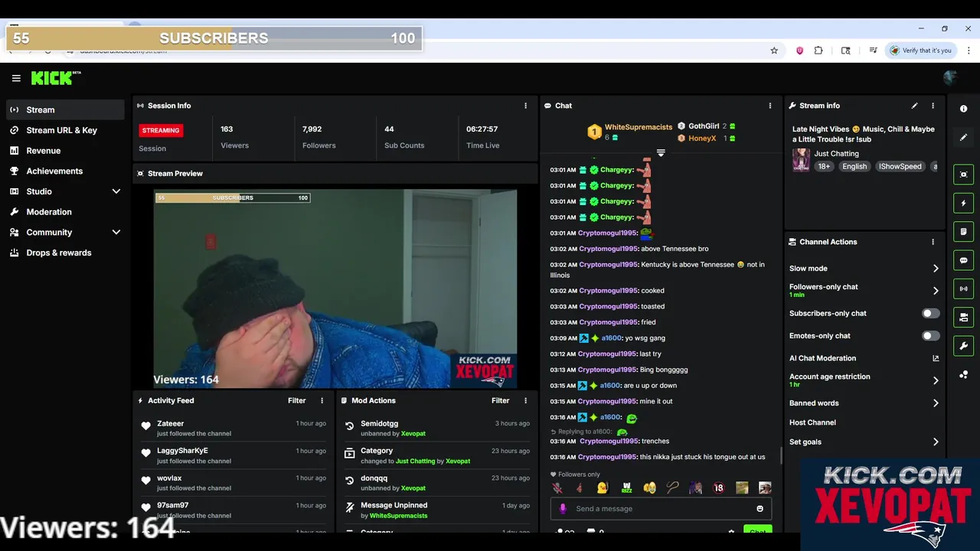
Task: Click the chat scrollbar
Action: (x=781, y=455)
